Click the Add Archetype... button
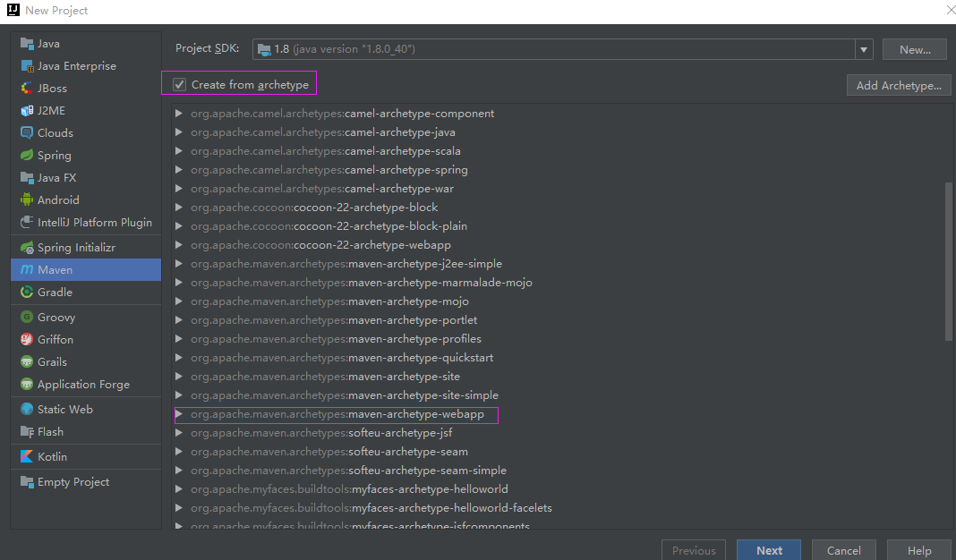The width and height of the screenshot is (956, 560). [x=899, y=85]
